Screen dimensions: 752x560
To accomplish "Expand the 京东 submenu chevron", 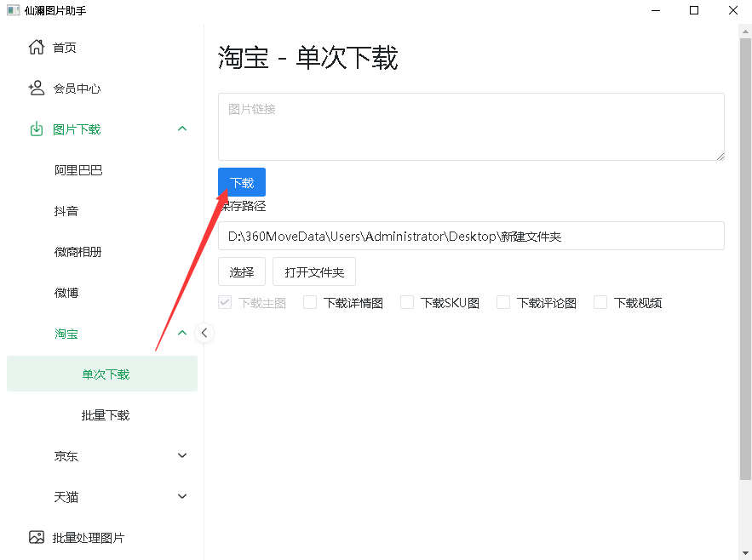I will point(182,455).
